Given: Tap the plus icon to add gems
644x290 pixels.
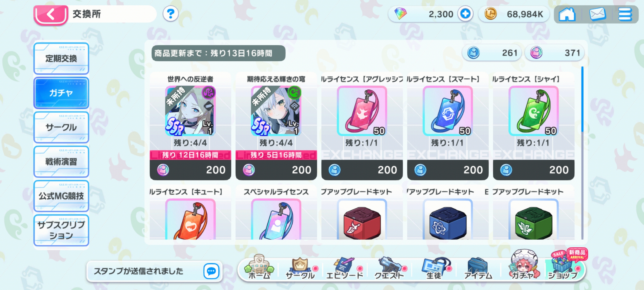Looking at the screenshot, I should coord(465,14).
